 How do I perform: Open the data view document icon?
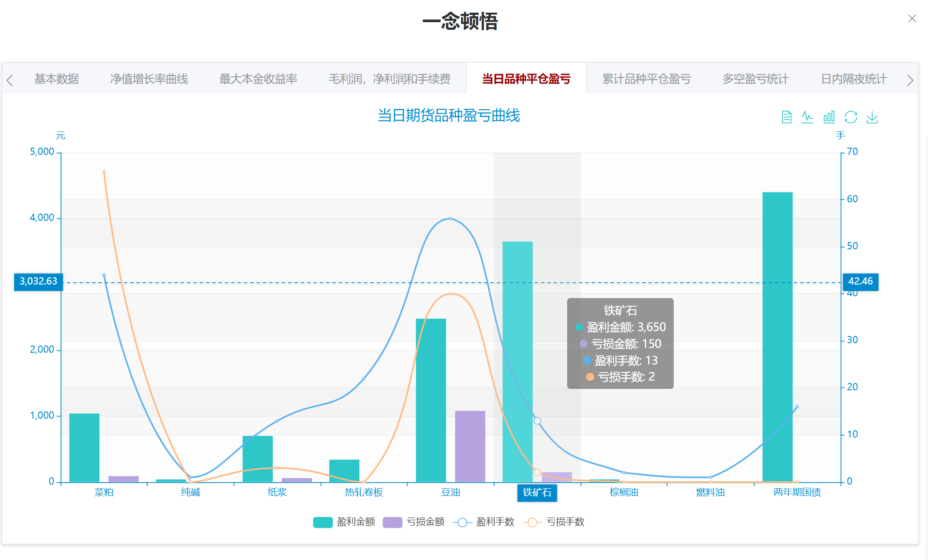click(786, 117)
